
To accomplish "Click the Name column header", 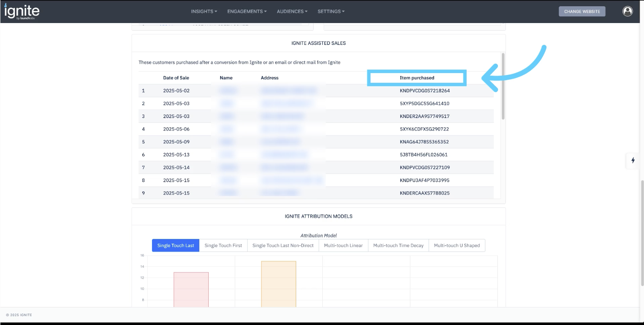I will coord(226,78).
